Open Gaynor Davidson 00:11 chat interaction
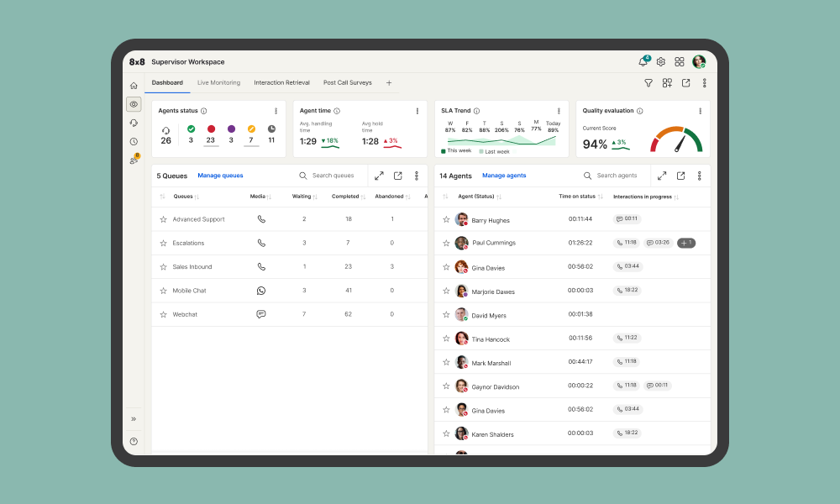The height and width of the screenshot is (504, 840). [x=658, y=385]
